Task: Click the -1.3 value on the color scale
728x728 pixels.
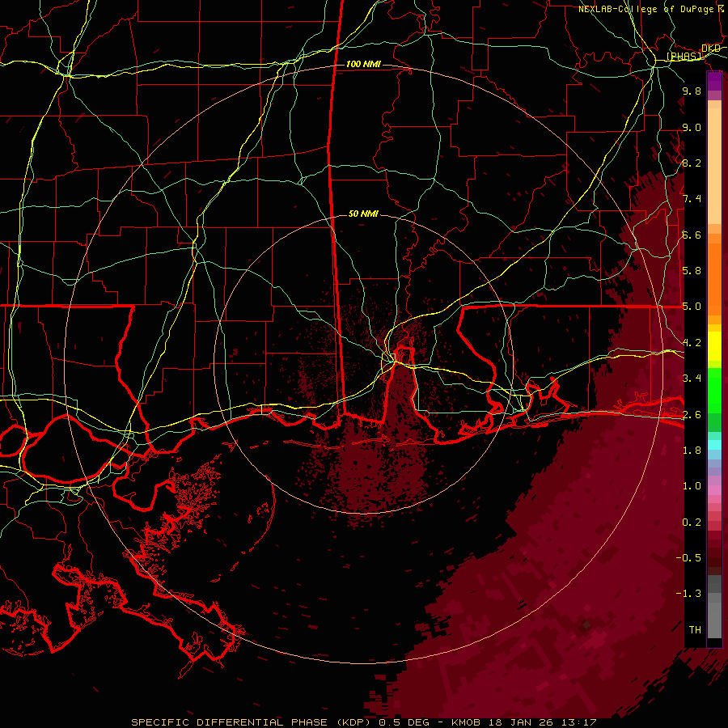Action: click(688, 594)
